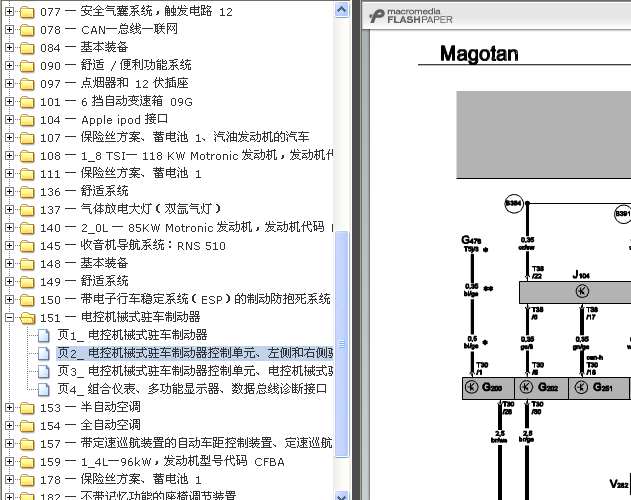Expand folder 137 气体放电大灯

pyautogui.click(x=9, y=209)
